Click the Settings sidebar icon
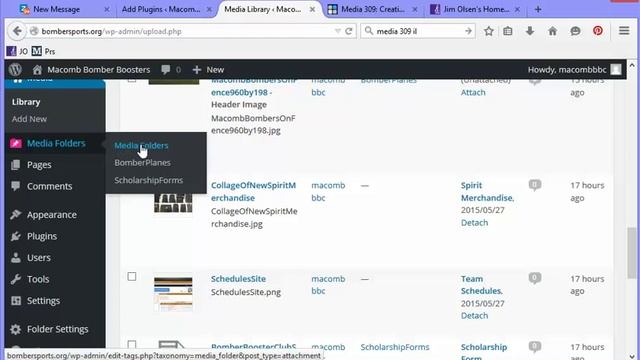640x360 pixels. (16, 301)
